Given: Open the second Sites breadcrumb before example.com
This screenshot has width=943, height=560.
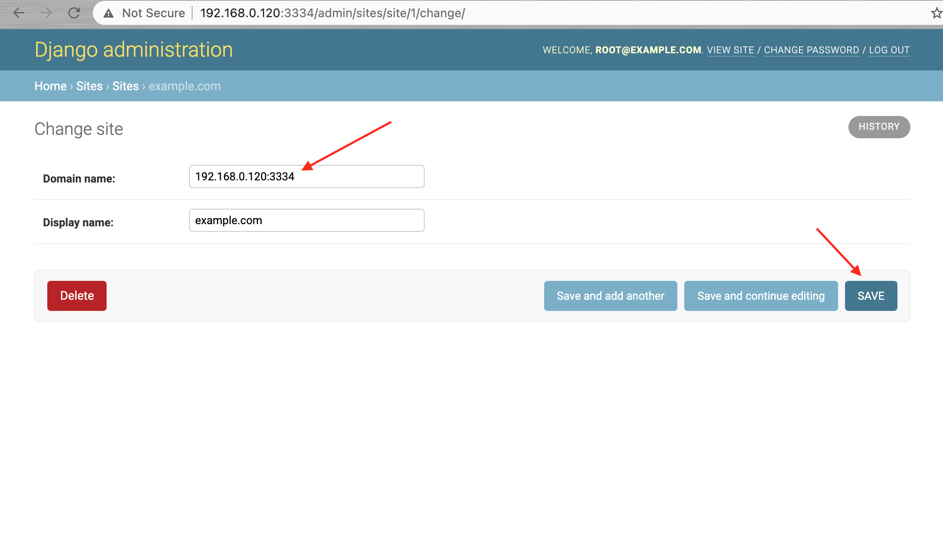Looking at the screenshot, I should pyautogui.click(x=126, y=86).
